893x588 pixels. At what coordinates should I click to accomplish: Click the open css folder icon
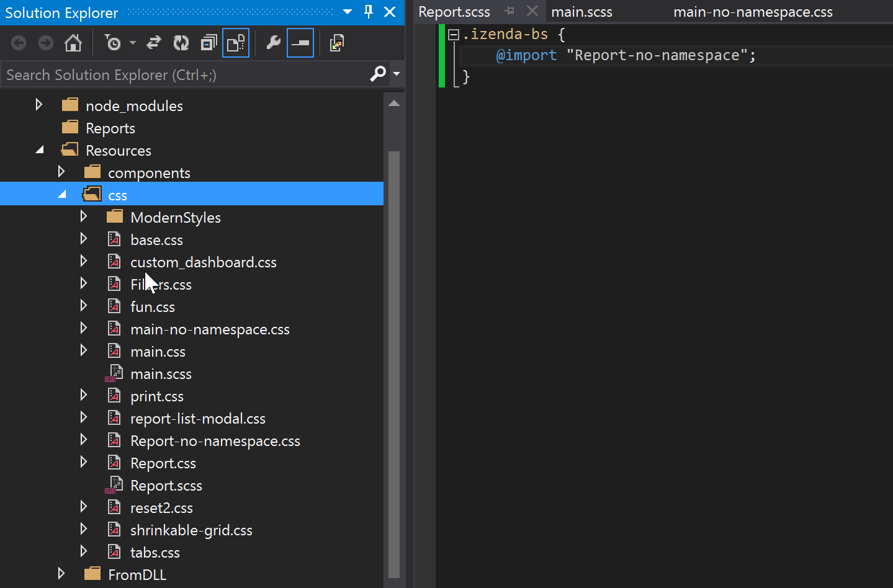point(92,194)
